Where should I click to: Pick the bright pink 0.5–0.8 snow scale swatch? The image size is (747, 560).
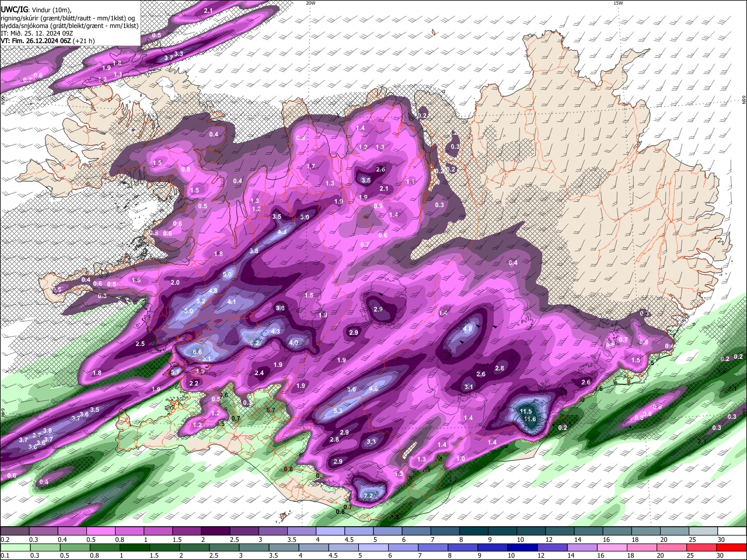[x=100, y=531]
